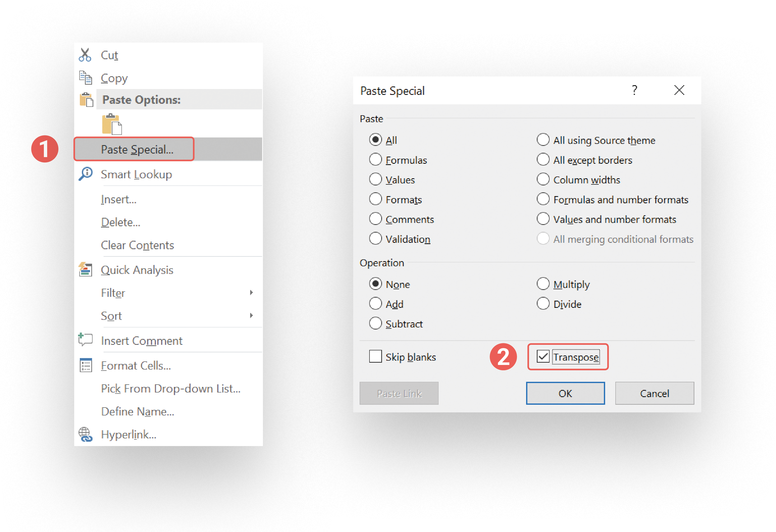
Task: Choose Insert... from the context menu
Action: pos(168,199)
